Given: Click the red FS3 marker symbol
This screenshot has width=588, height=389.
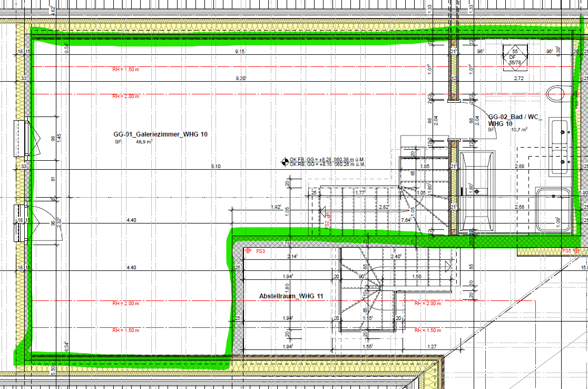Looking at the screenshot, I should (x=248, y=251).
